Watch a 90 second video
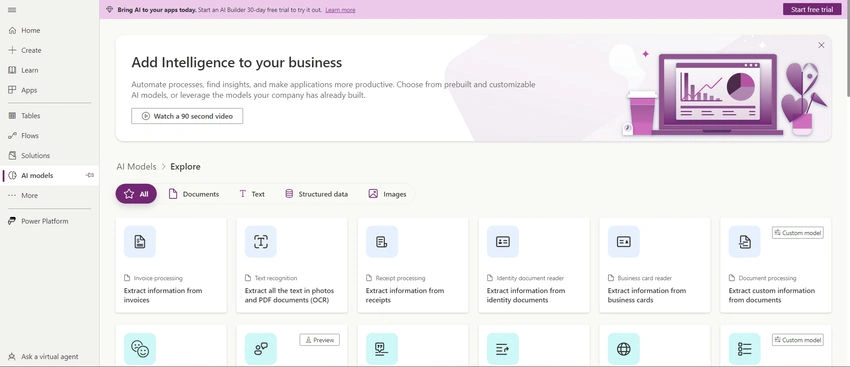This screenshot has width=850, height=367. click(187, 116)
